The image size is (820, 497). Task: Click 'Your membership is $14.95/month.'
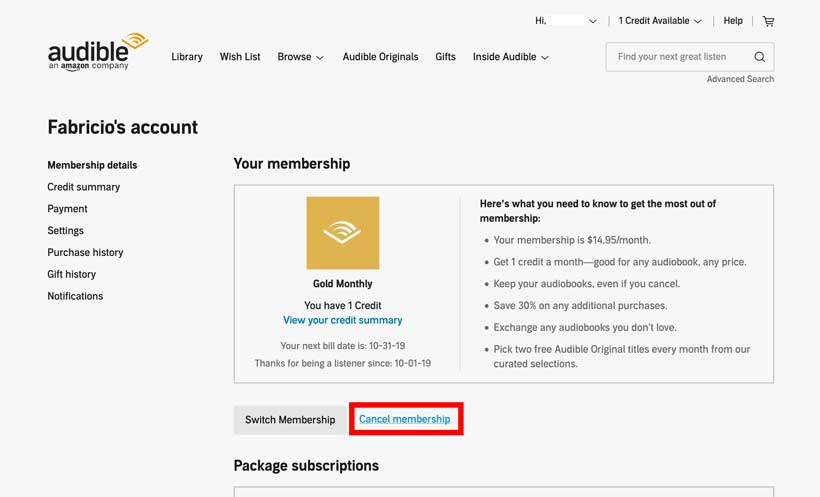coord(572,240)
